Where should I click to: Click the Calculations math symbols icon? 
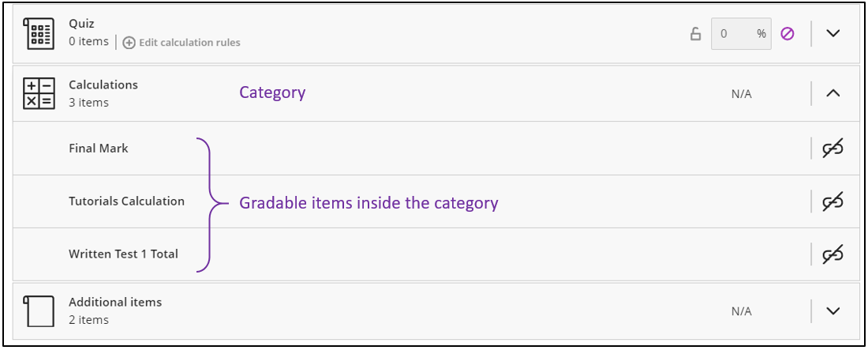[39, 93]
